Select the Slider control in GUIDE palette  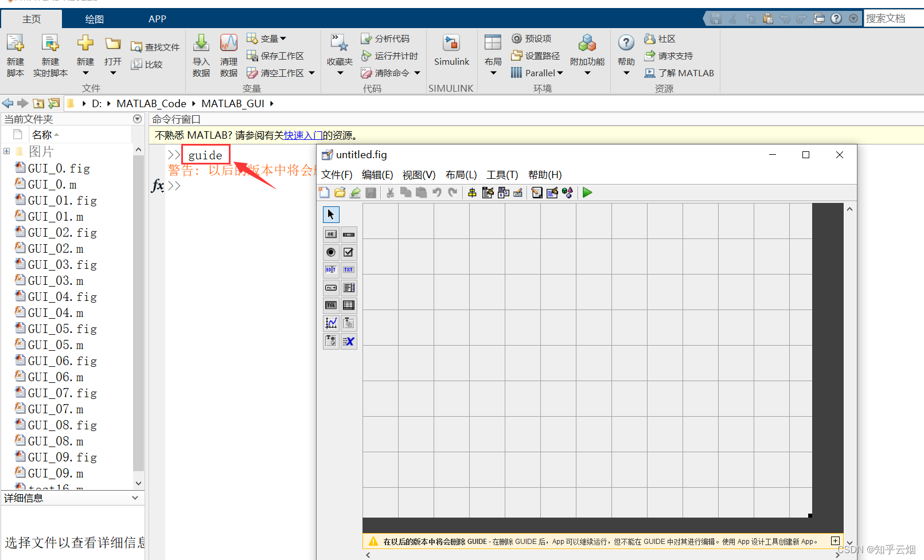click(348, 234)
